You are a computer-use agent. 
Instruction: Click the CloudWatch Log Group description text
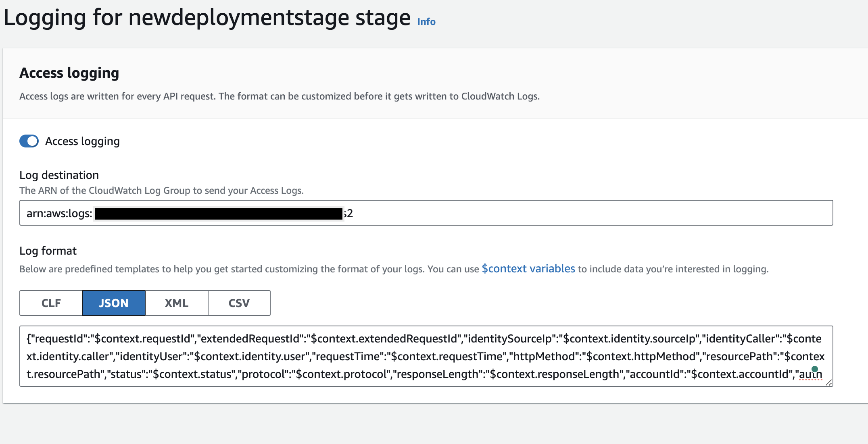tap(161, 190)
